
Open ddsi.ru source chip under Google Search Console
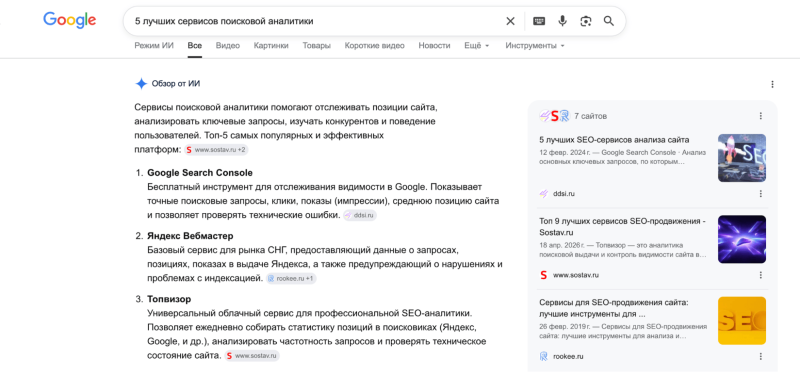click(x=360, y=215)
